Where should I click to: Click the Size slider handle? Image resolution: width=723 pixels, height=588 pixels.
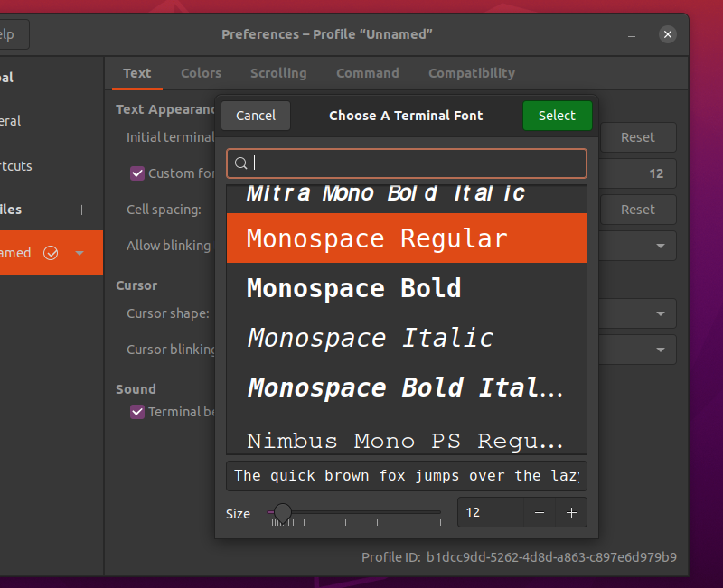[x=282, y=510]
